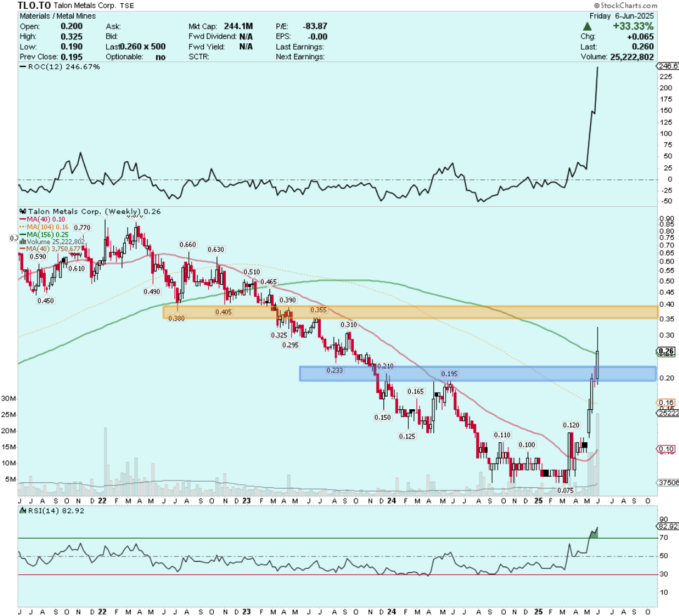
Task: Click the 0.310 price label on chart
Action: pos(349,325)
